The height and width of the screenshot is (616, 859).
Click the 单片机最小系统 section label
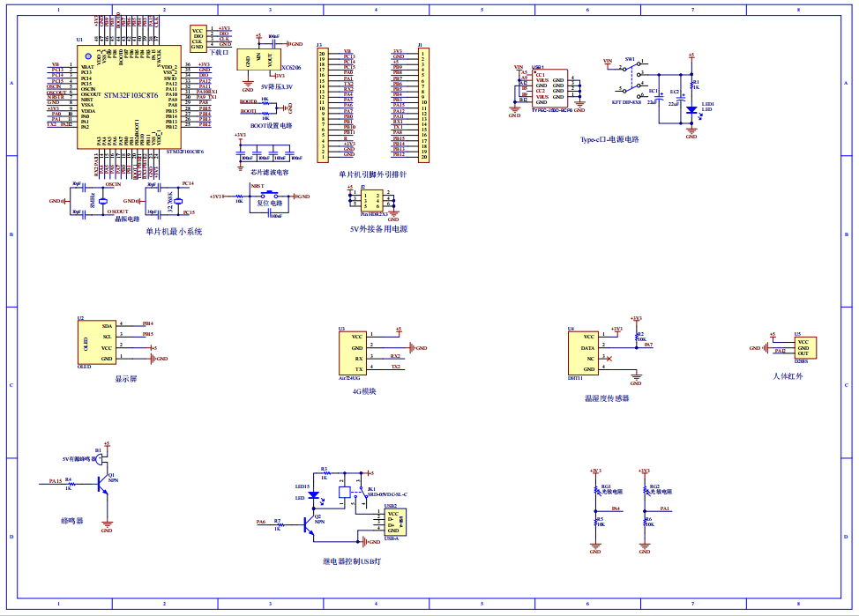174,232
